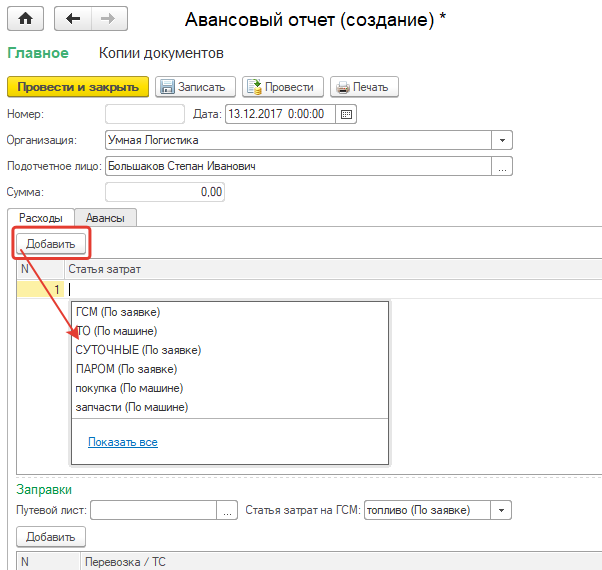
Task: Go to the home page icon
Action: 25,18
